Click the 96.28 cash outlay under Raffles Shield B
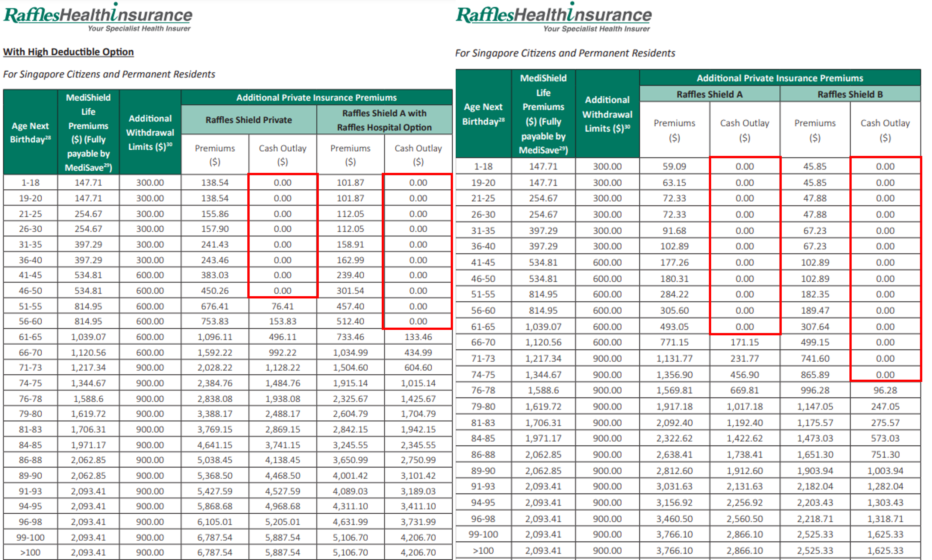Screen dimensions: 932x560 click(885, 390)
